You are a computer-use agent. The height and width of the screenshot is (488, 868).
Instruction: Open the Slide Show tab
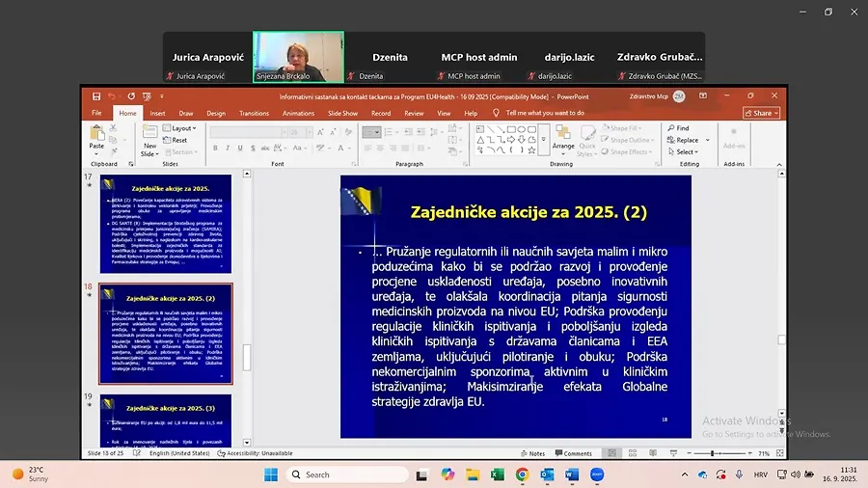(x=342, y=113)
